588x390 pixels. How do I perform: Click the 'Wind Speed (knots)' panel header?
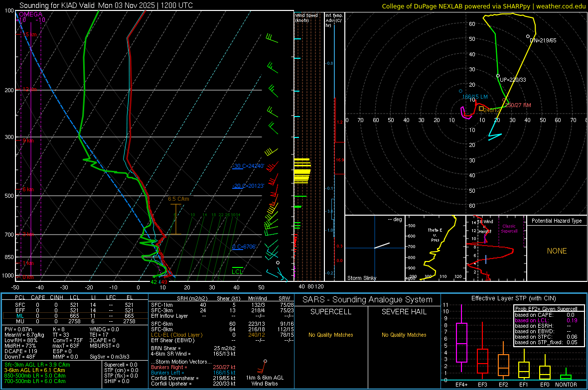pyautogui.click(x=306, y=17)
